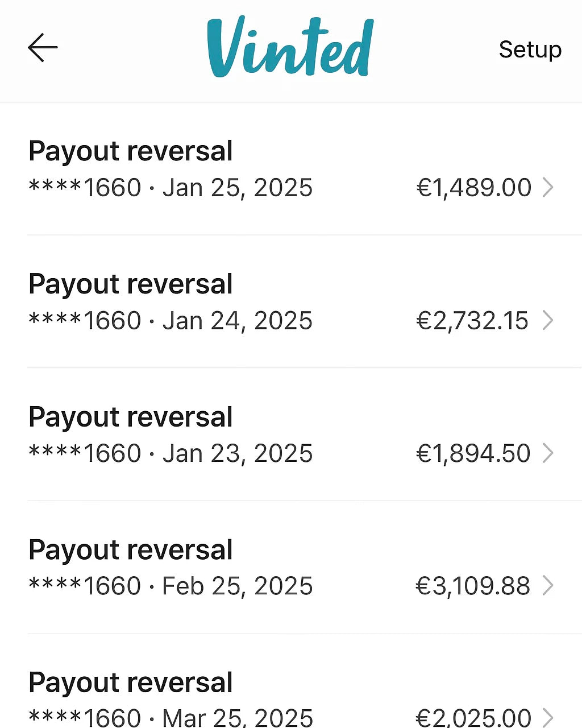Expand chevron next to €3,109.88
Screen dimensions: 582x728
pyautogui.click(x=548, y=586)
